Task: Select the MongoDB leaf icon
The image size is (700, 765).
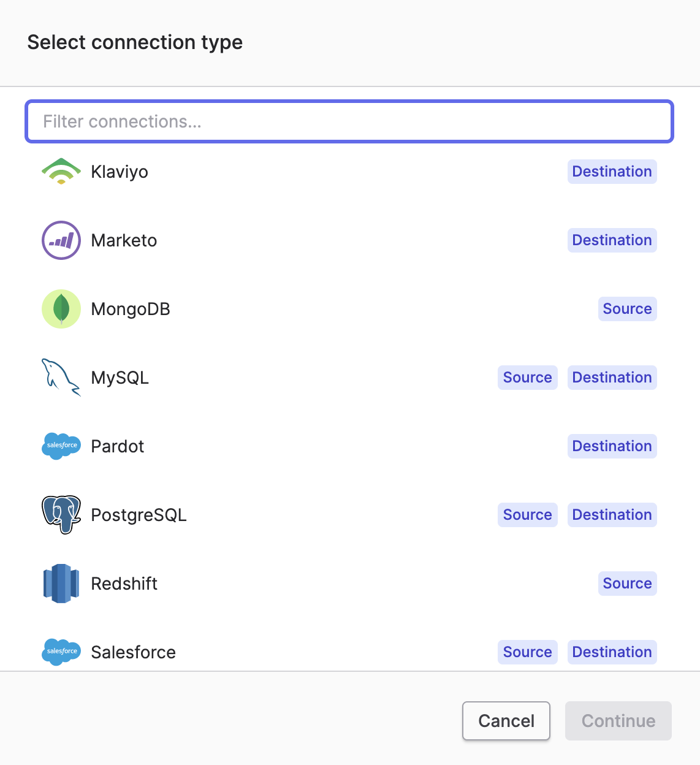Action: [x=61, y=309]
